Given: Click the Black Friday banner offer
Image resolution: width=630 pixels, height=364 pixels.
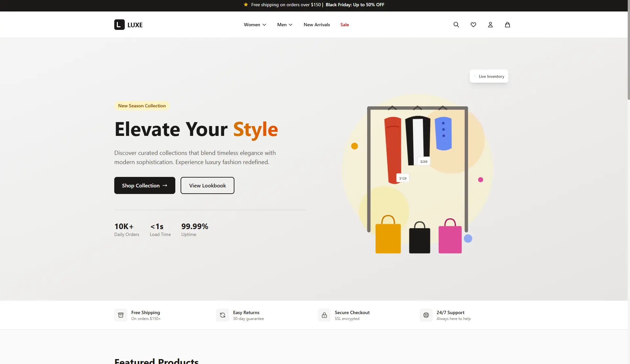Looking at the screenshot, I should [x=355, y=5].
